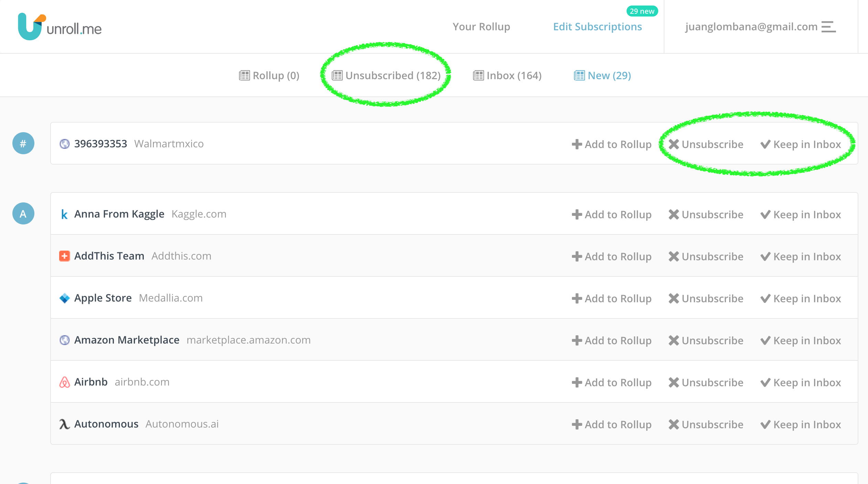Unsubscribe from Airbnb
This screenshot has width=868, height=484.
click(706, 382)
